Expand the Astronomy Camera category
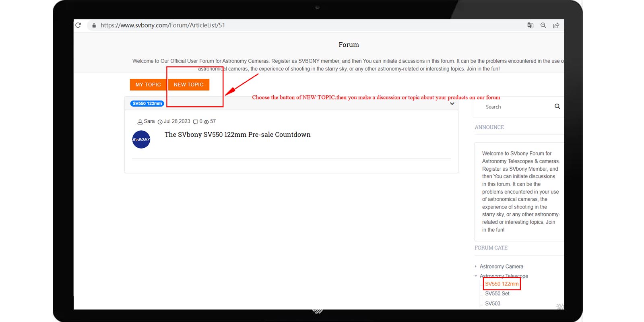The height and width of the screenshot is (322, 644). click(501, 266)
